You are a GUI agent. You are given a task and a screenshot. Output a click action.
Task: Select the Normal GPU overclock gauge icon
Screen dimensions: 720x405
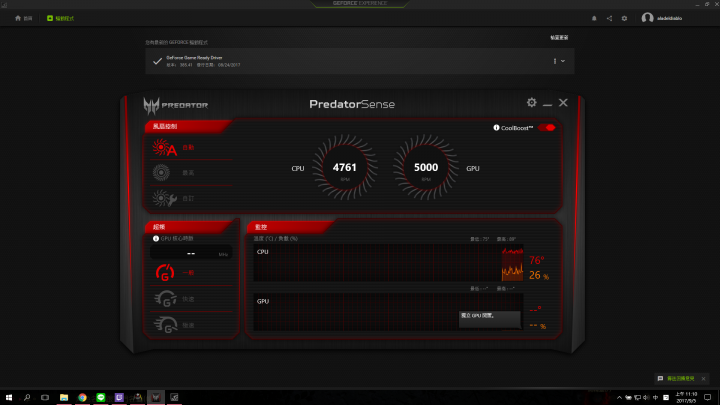point(165,273)
